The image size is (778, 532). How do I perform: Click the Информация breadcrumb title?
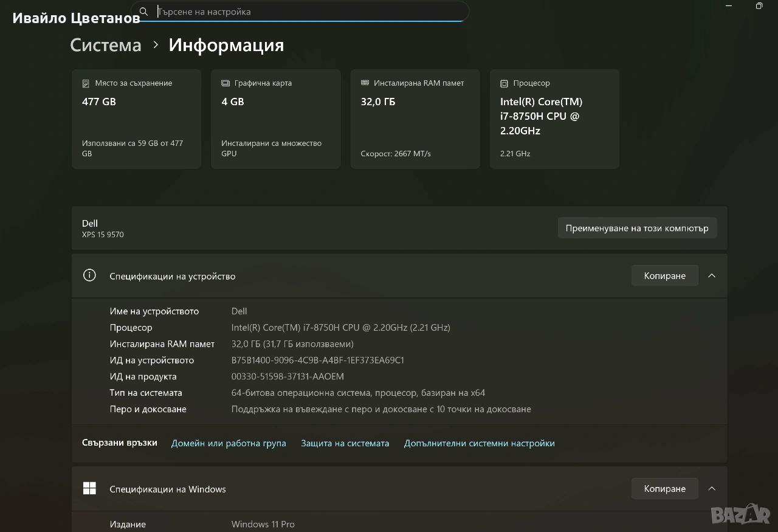click(x=226, y=46)
